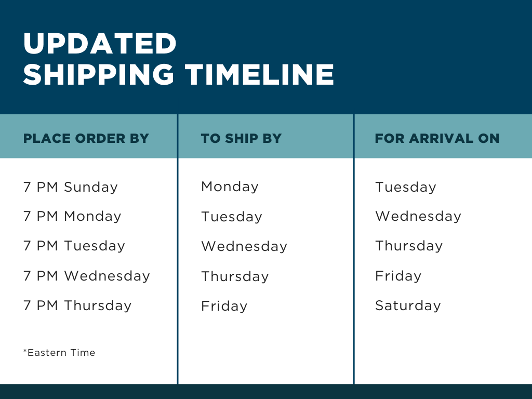Click Friday in the To Ship By column

tap(224, 306)
